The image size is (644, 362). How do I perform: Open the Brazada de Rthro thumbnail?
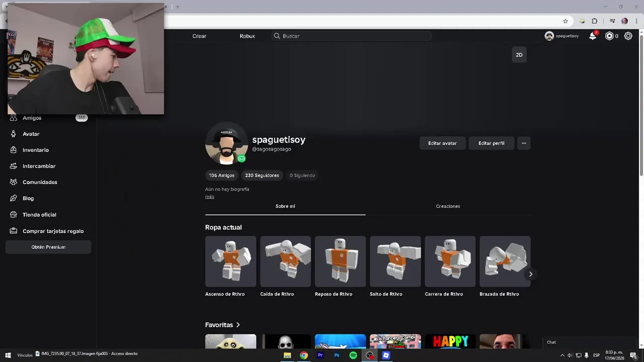(505, 261)
